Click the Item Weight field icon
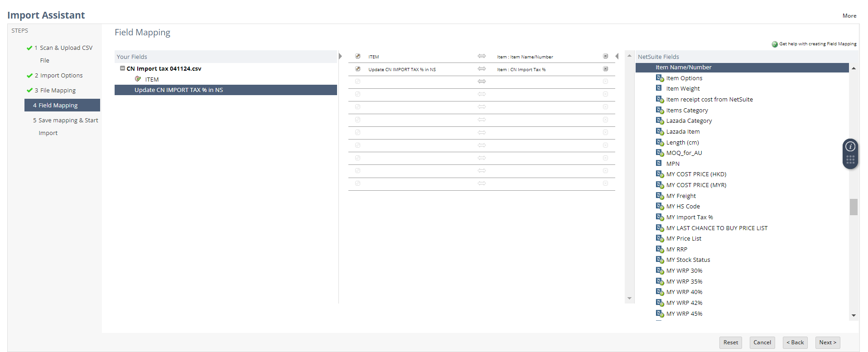The image size is (868, 352). [x=659, y=88]
